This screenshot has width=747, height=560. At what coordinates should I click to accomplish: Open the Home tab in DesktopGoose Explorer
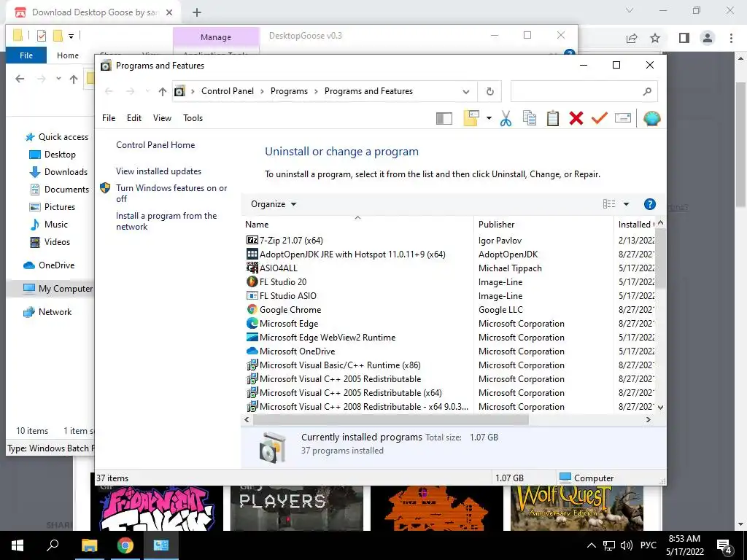point(68,55)
